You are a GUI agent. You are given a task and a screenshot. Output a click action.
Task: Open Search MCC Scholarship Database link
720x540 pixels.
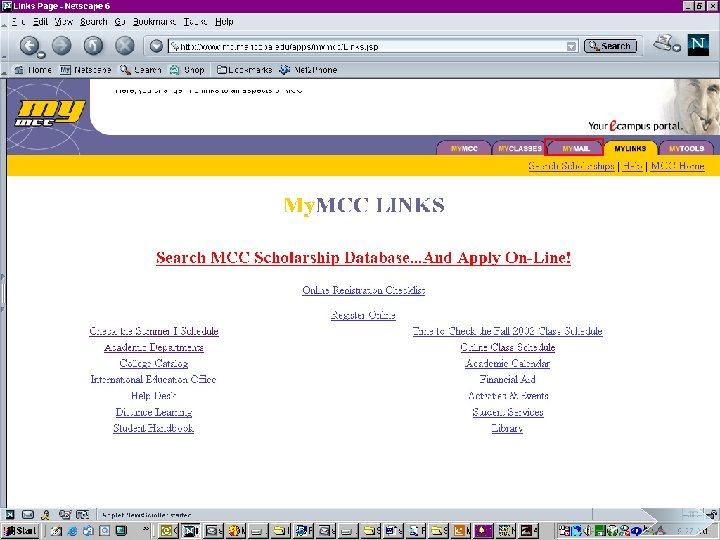tap(363, 257)
